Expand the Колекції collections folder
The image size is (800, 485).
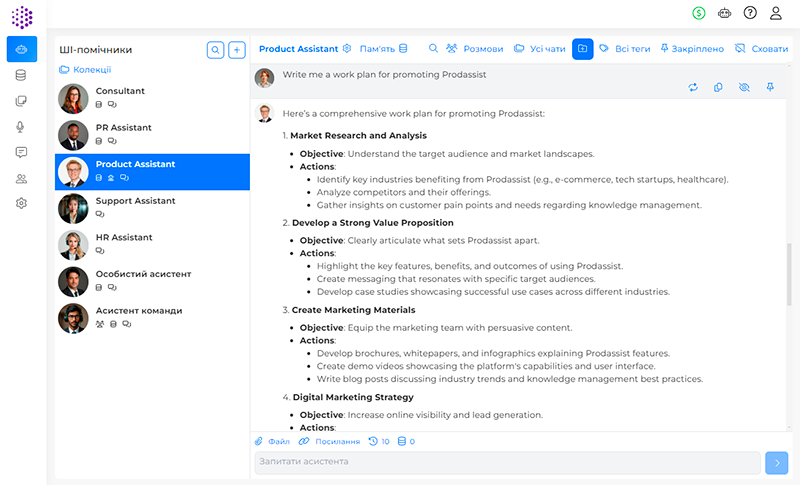(85, 70)
